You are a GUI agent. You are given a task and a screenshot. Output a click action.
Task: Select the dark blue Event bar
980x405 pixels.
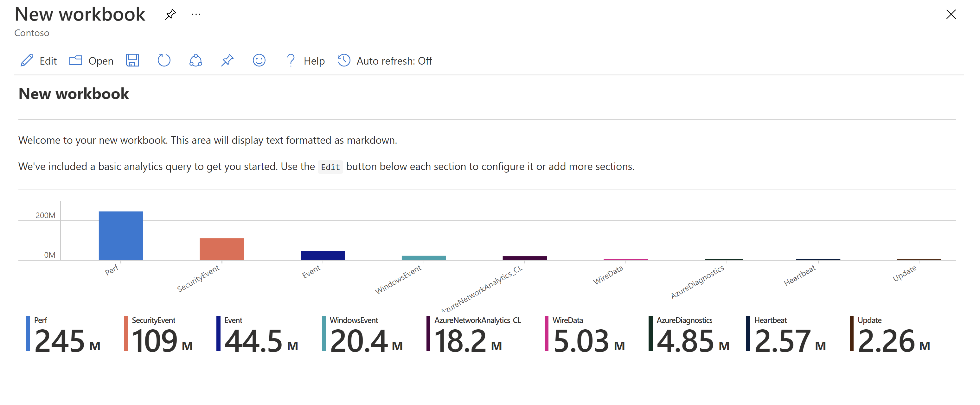tap(323, 255)
